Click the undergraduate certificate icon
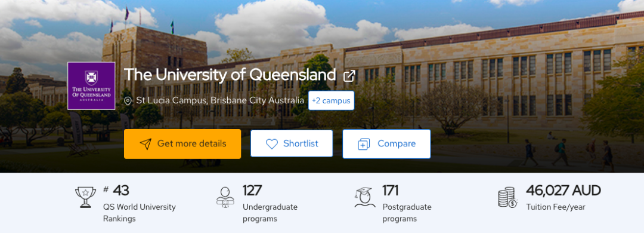 click(x=225, y=198)
